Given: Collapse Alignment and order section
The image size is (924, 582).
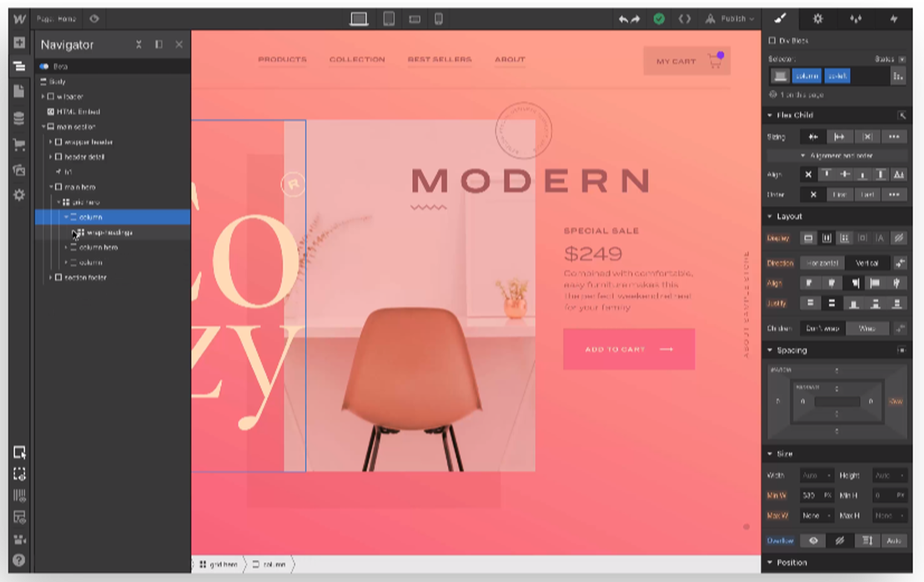Looking at the screenshot, I should 837,156.
